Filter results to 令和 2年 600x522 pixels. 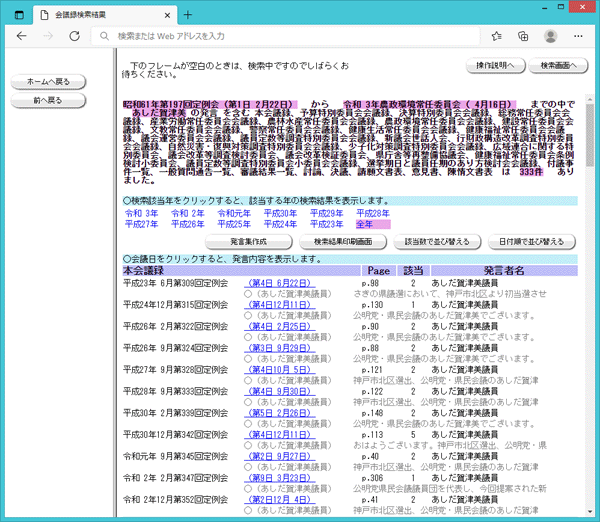click(x=188, y=213)
